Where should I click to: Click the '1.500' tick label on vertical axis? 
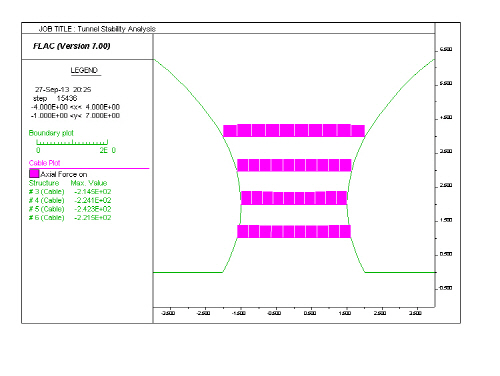click(446, 220)
